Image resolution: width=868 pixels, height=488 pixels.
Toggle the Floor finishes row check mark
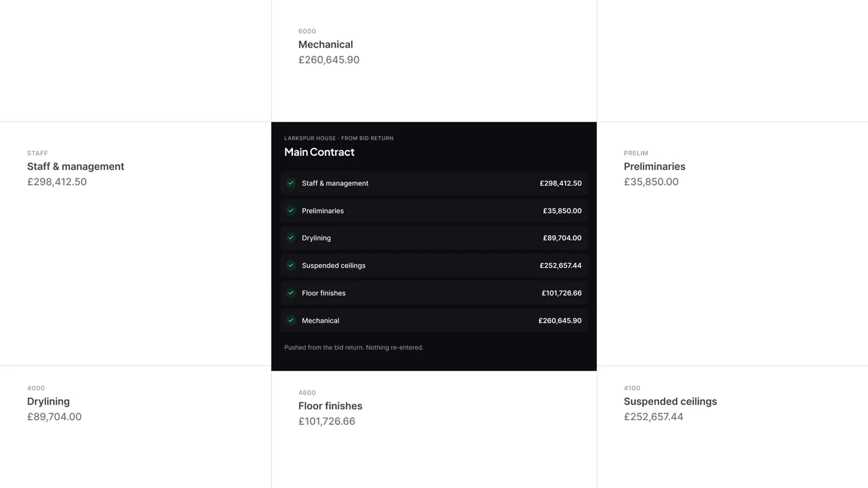coord(291,293)
